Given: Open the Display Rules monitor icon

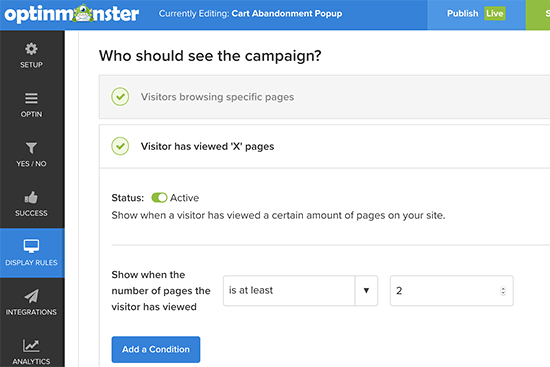Looking at the screenshot, I should point(31,246).
